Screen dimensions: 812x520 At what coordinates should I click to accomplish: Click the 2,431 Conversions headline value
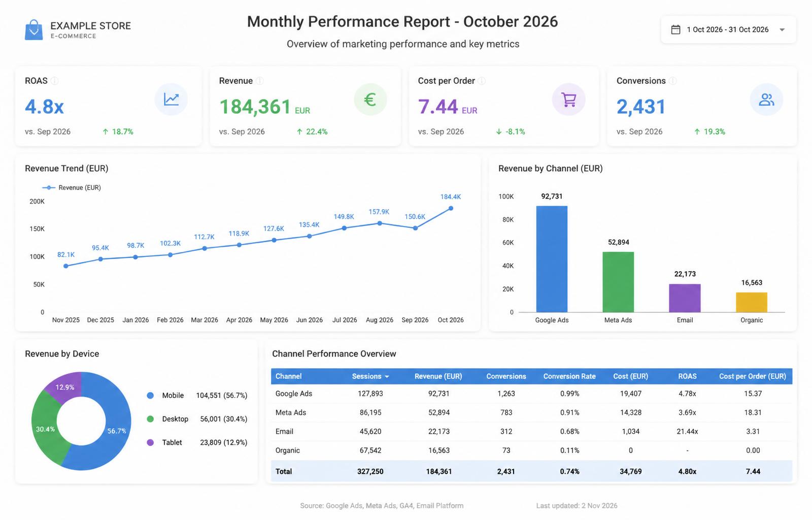pyautogui.click(x=641, y=107)
